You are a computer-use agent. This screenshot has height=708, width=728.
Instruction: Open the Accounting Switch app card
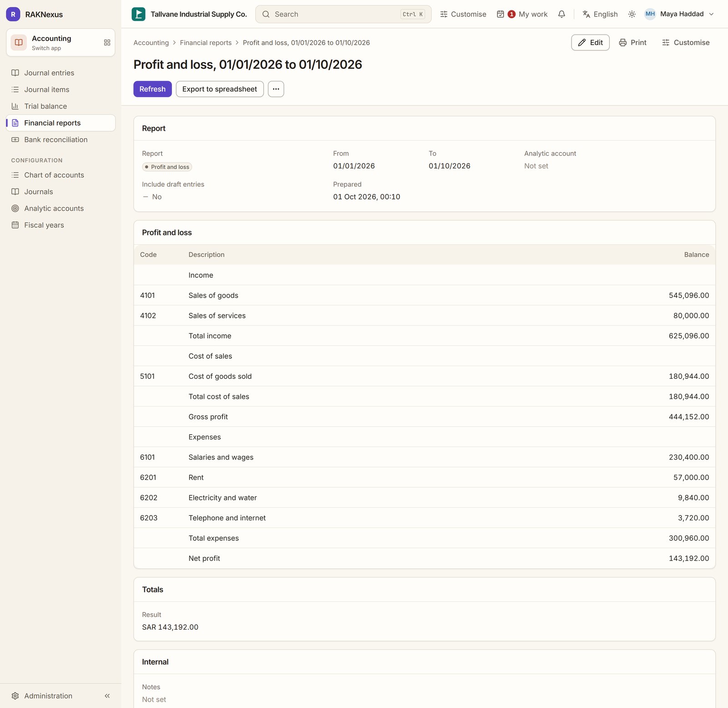click(61, 43)
